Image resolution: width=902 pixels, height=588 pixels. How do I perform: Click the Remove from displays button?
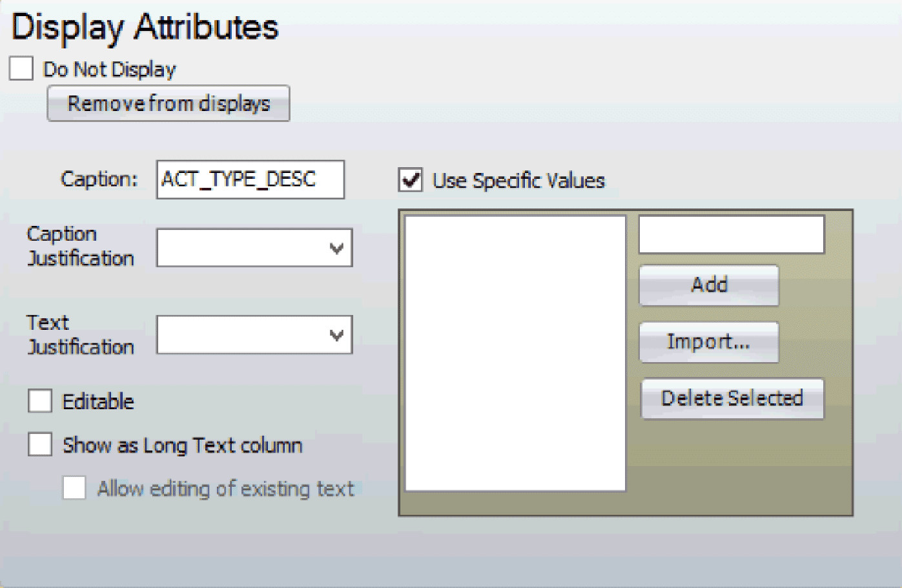169,103
